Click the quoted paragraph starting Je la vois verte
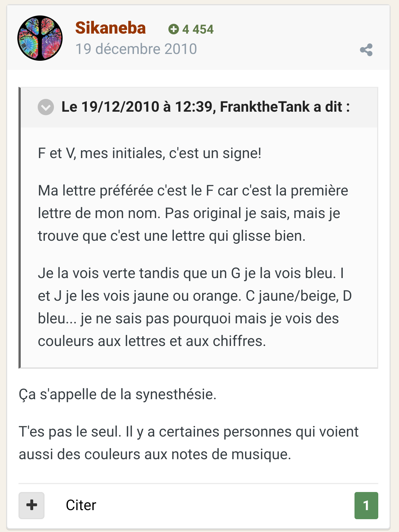The width and height of the screenshot is (399, 532). tap(195, 307)
